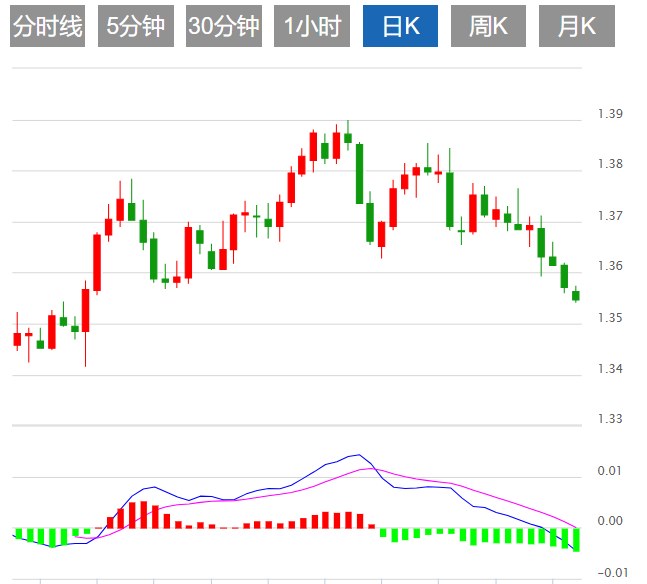Click the last green candlestick on the right

[576, 295]
